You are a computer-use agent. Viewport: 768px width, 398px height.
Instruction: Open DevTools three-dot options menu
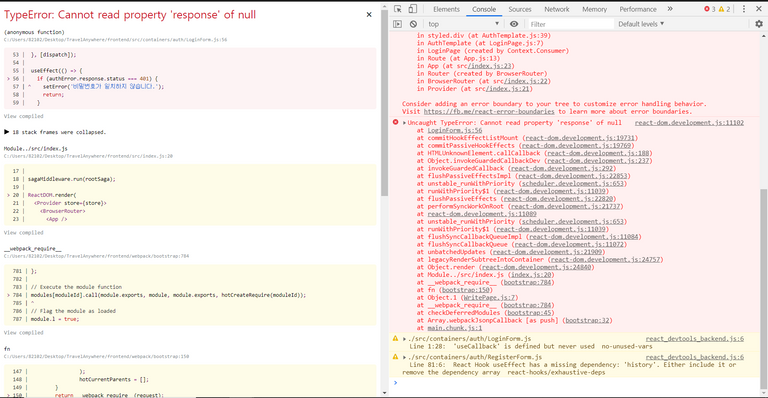[744, 9]
